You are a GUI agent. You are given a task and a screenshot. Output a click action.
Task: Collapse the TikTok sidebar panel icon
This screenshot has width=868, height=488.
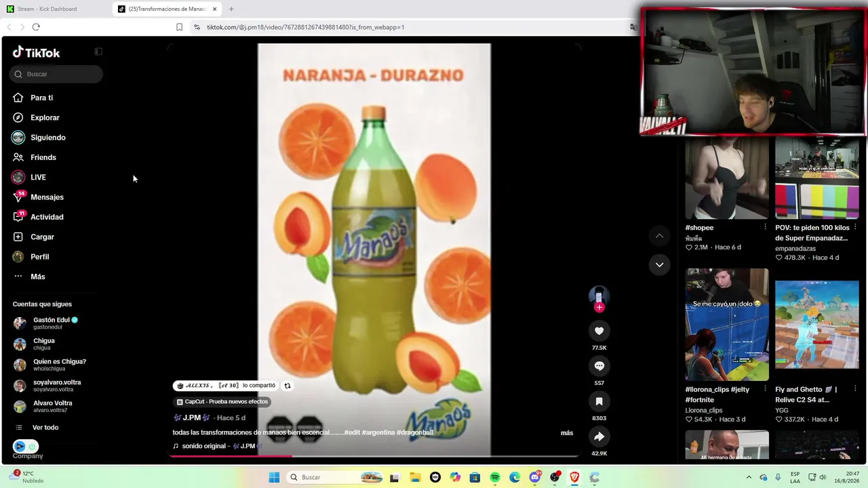(x=98, y=52)
